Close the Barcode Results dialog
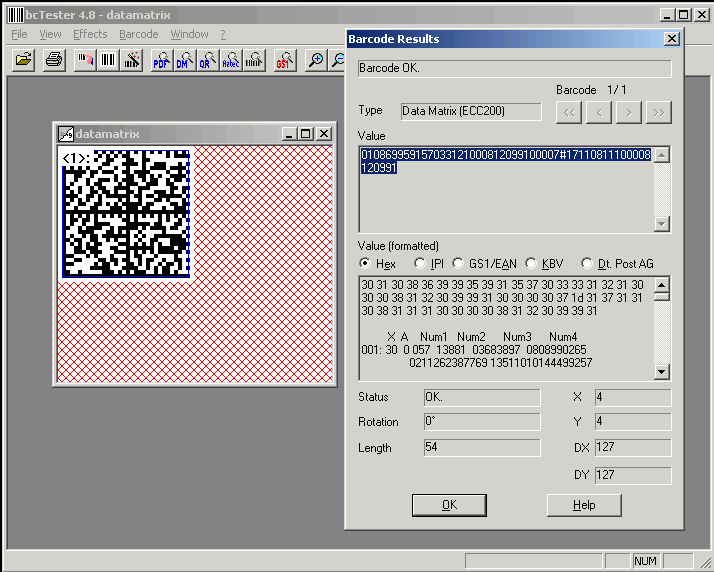This screenshot has height=572, width=714. (672, 39)
